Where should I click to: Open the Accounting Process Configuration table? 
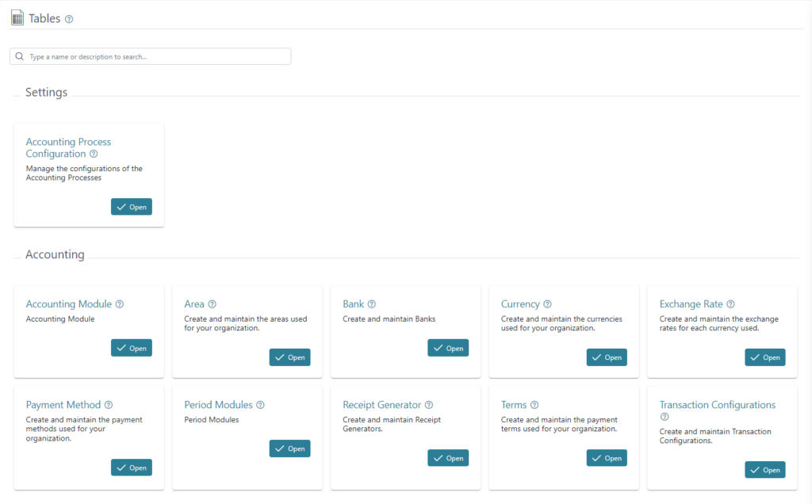131,206
